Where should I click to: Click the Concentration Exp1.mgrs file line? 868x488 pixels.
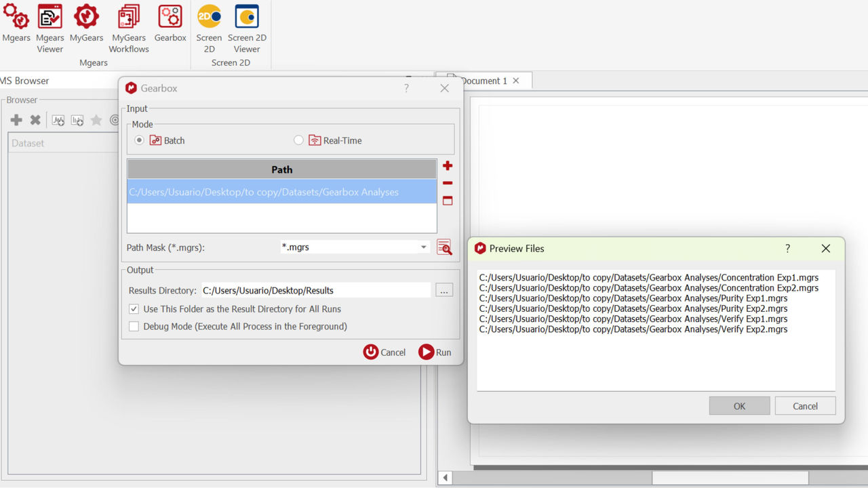648,278
